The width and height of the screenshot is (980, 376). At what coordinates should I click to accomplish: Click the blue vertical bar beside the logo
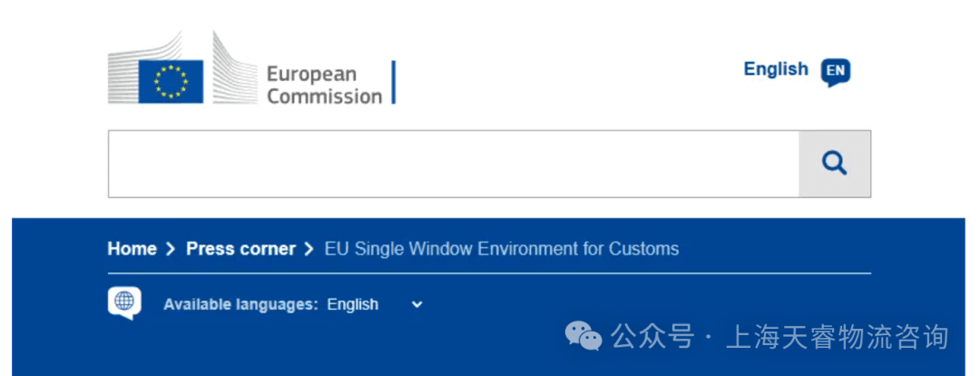coord(394,83)
